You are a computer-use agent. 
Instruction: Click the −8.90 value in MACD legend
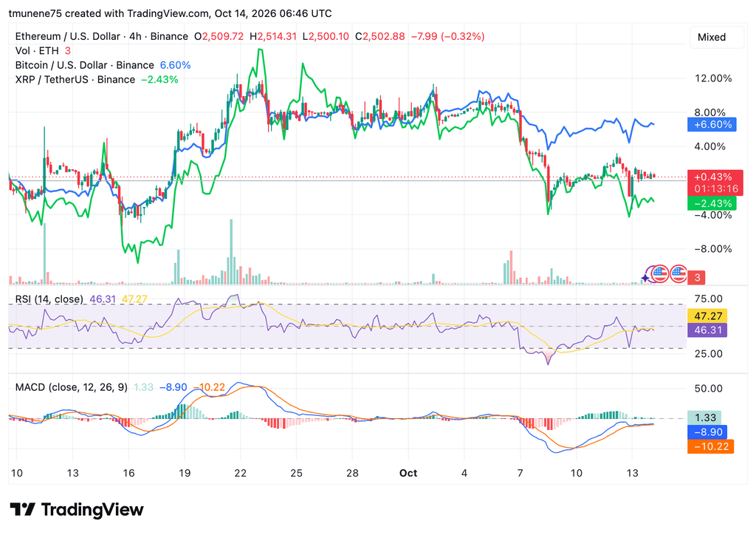[173, 387]
